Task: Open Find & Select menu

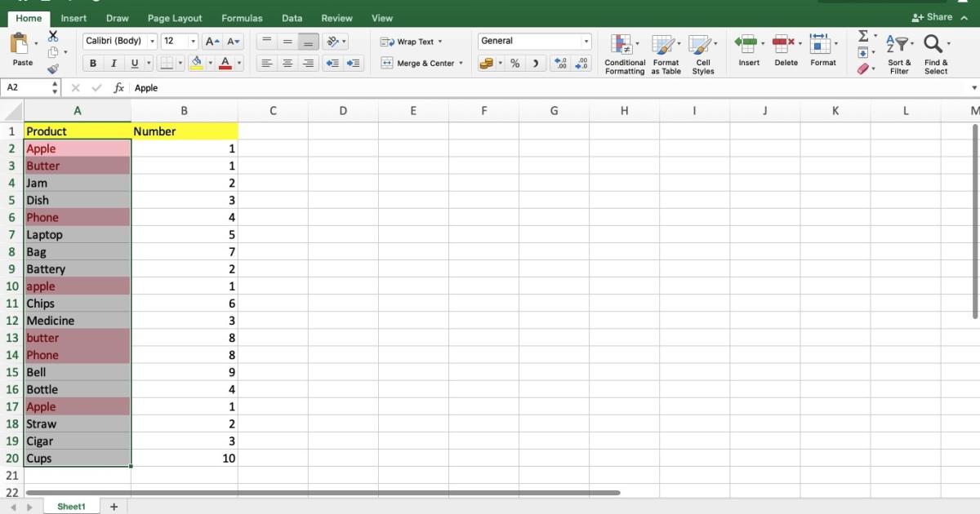Action: click(x=936, y=55)
